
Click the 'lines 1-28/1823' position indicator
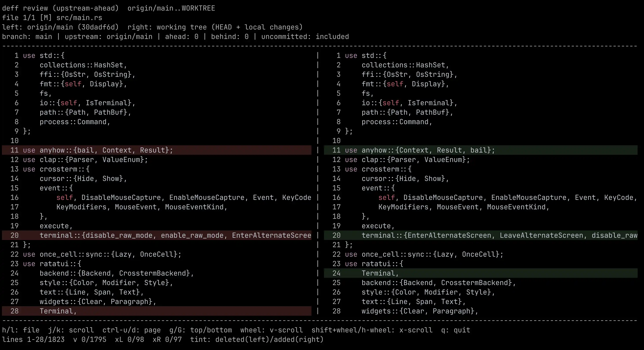(x=33, y=339)
